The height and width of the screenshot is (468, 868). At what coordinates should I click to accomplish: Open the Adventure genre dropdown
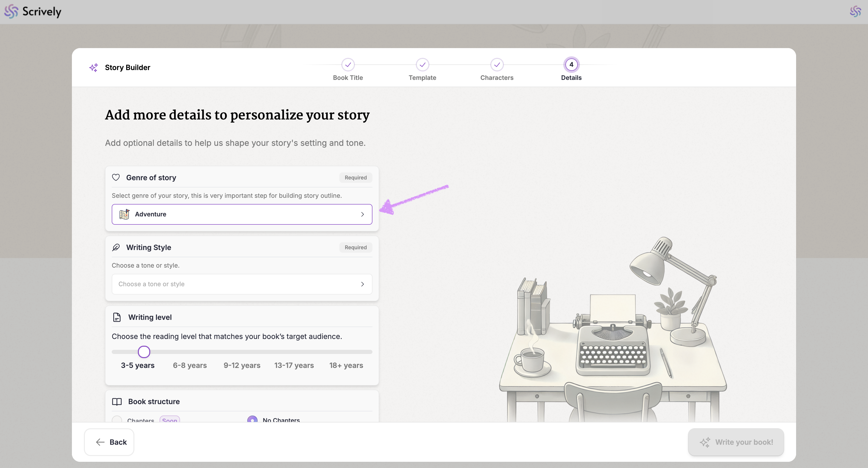point(242,214)
